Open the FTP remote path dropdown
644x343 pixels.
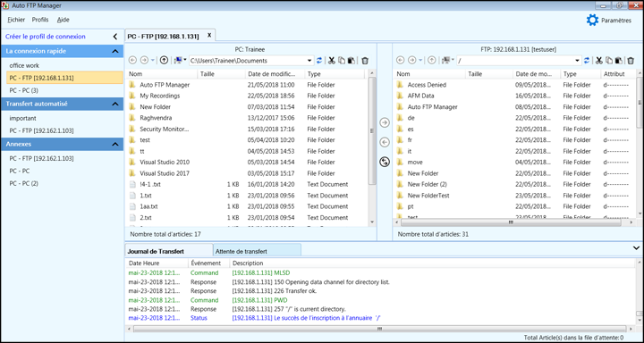click(x=578, y=61)
